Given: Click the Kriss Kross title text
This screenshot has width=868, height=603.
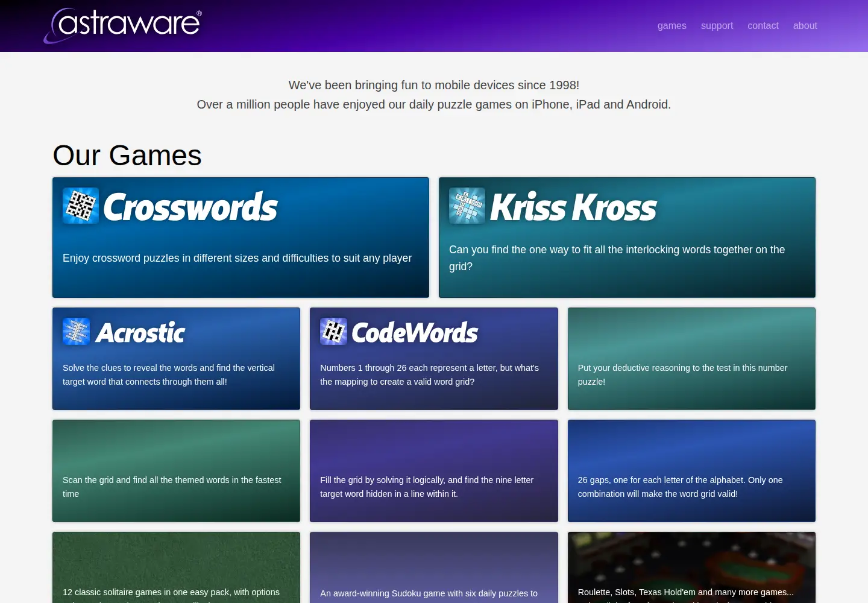Looking at the screenshot, I should pos(573,207).
